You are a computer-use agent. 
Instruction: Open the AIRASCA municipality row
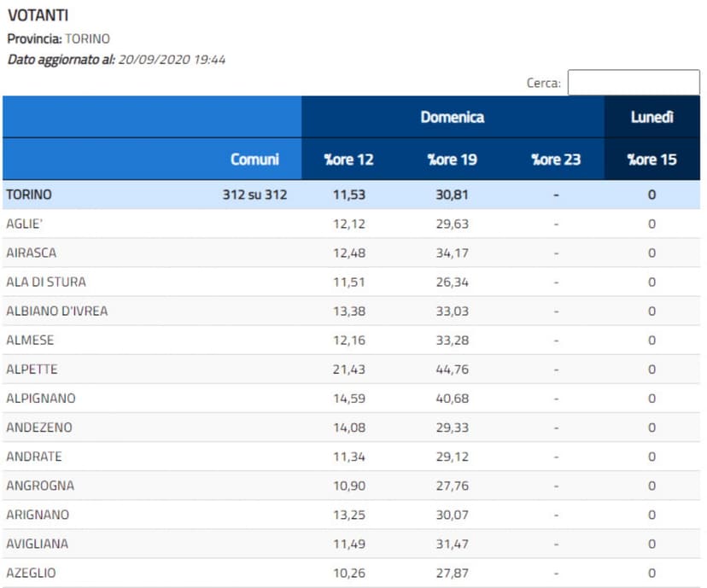31,253
